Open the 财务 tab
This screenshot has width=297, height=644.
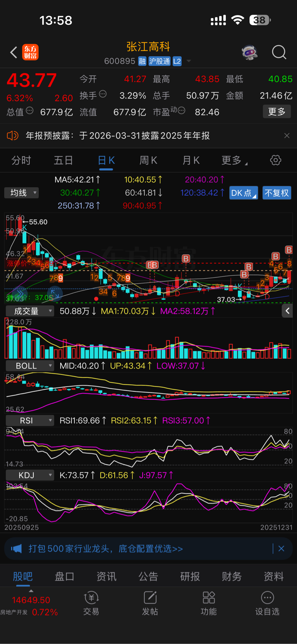coord(232,576)
